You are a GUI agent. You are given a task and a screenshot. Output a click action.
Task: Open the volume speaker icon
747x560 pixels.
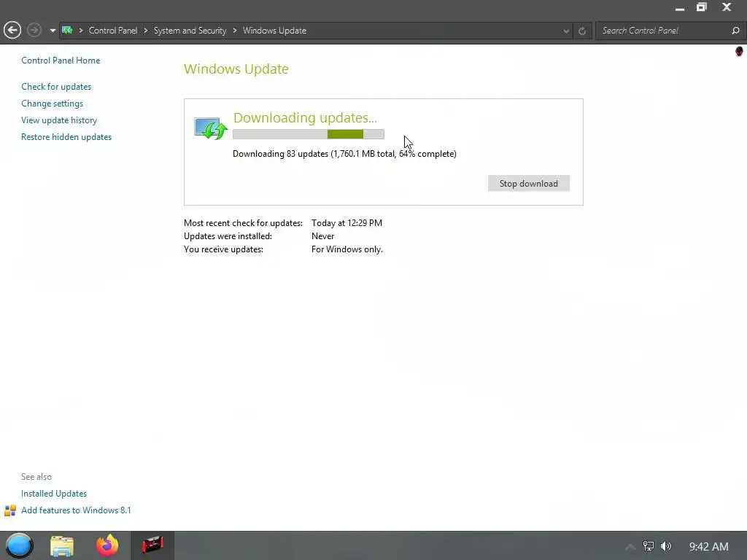click(666, 546)
